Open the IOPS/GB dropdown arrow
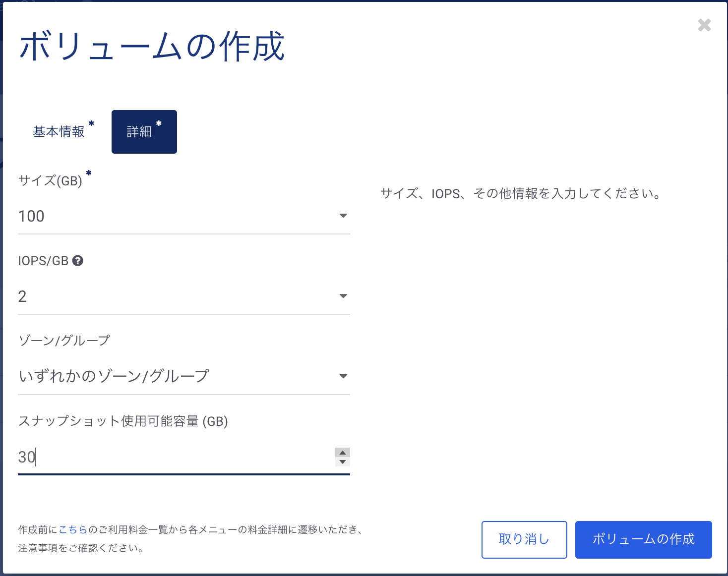 tap(343, 296)
